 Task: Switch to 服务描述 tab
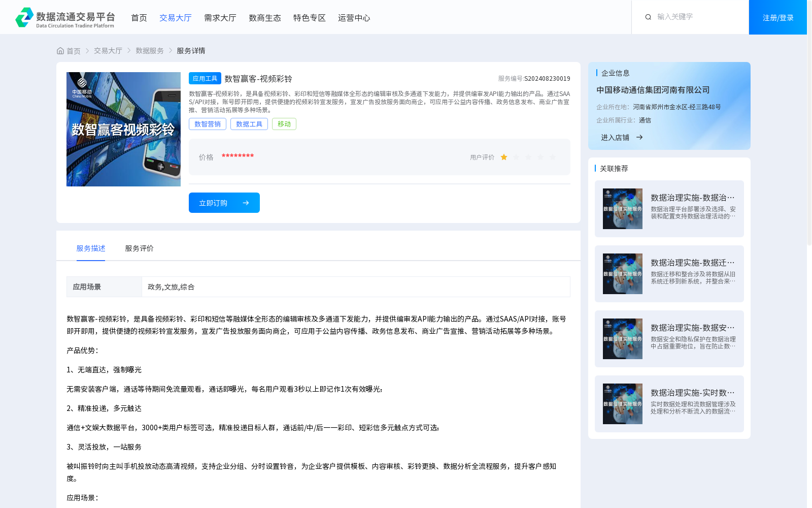pos(91,248)
